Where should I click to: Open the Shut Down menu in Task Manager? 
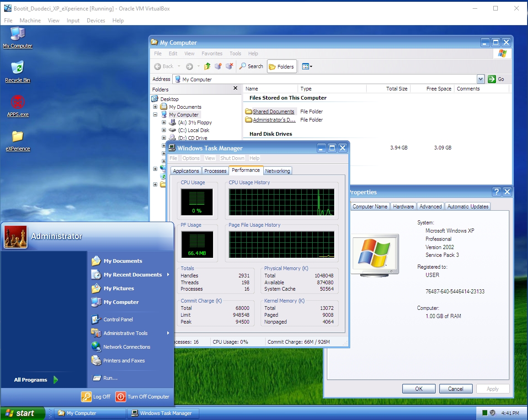232,158
